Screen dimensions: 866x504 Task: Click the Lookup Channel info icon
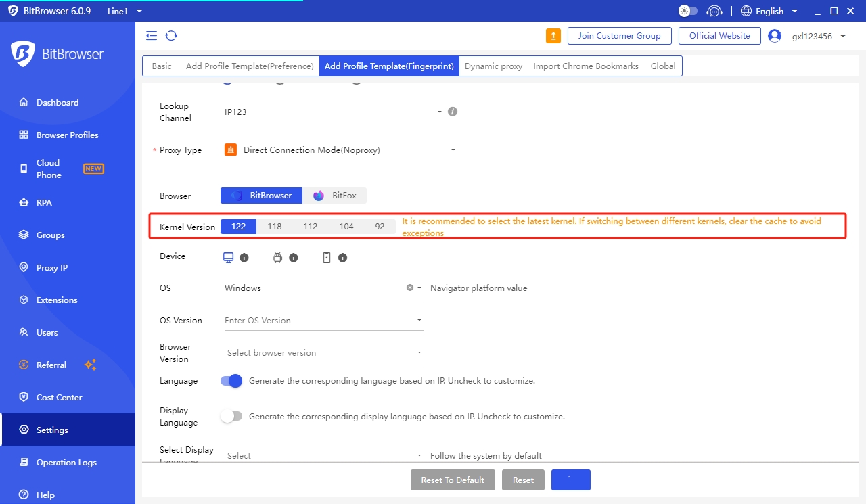pyautogui.click(x=453, y=112)
